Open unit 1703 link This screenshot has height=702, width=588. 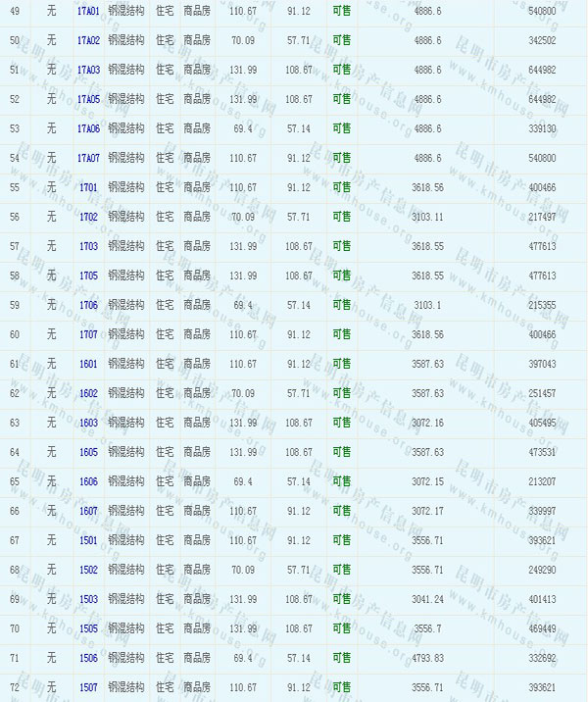(88, 246)
